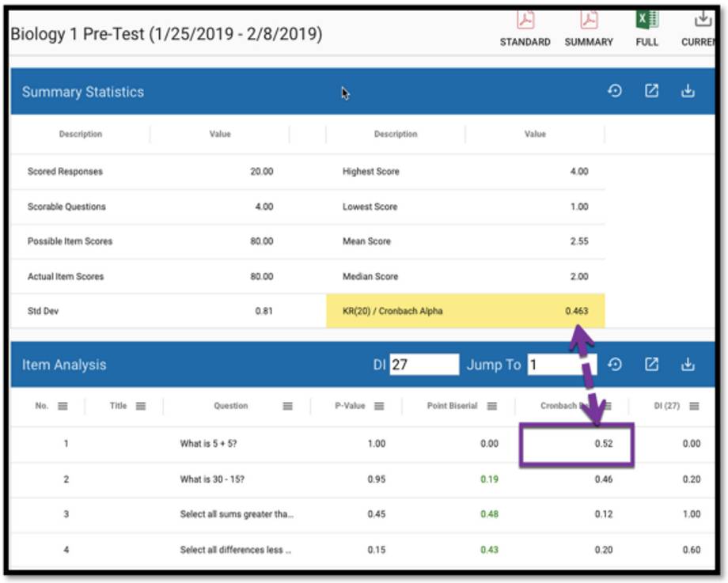The image size is (728, 583).
Task: Open Item Analysis in new window
Action: pyautogui.click(x=651, y=365)
